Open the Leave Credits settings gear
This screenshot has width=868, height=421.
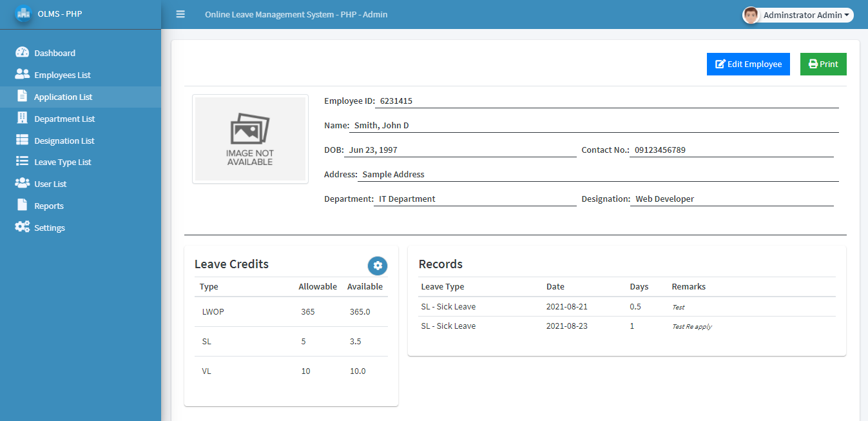pyautogui.click(x=378, y=266)
